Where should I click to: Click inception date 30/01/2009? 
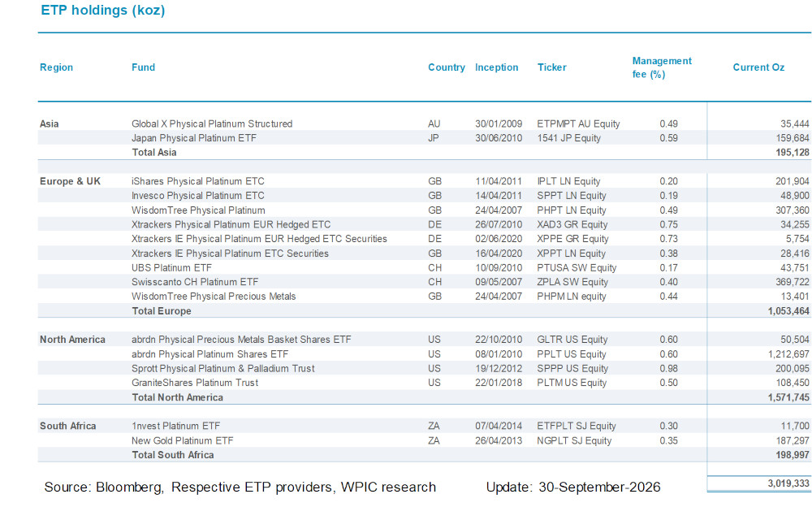(x=499, y=123)
